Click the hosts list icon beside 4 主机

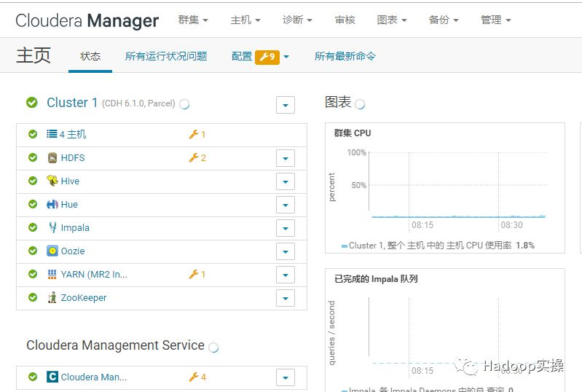point(52,134)
